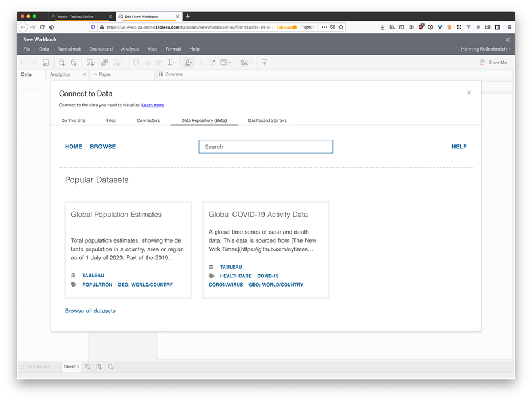The width and height of the screenshot is (532, 401).
Task: Switch to the Connectors tab
Action: point(148,120)
